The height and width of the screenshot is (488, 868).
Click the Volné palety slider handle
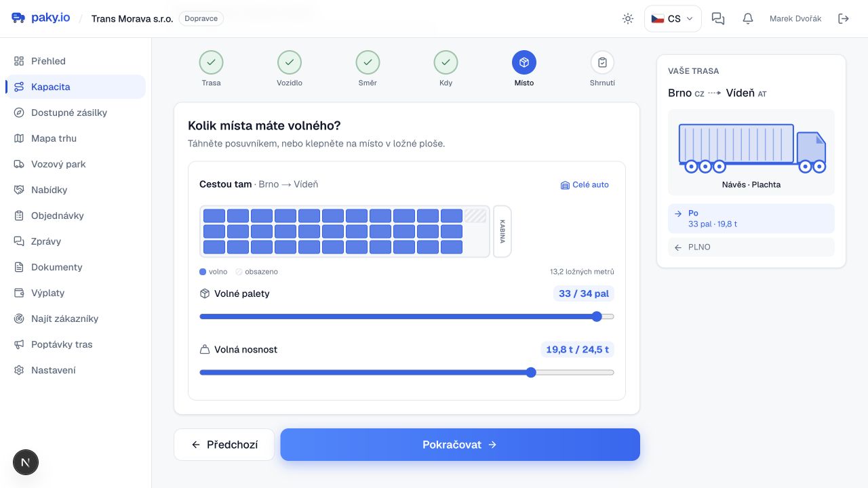pyautogui.click(x=597, y=317)
